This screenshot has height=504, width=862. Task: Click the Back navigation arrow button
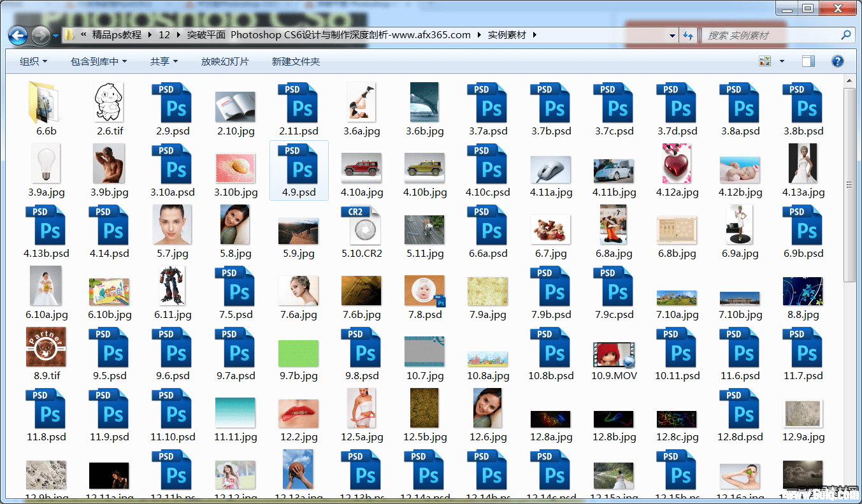tap(18, 35)
